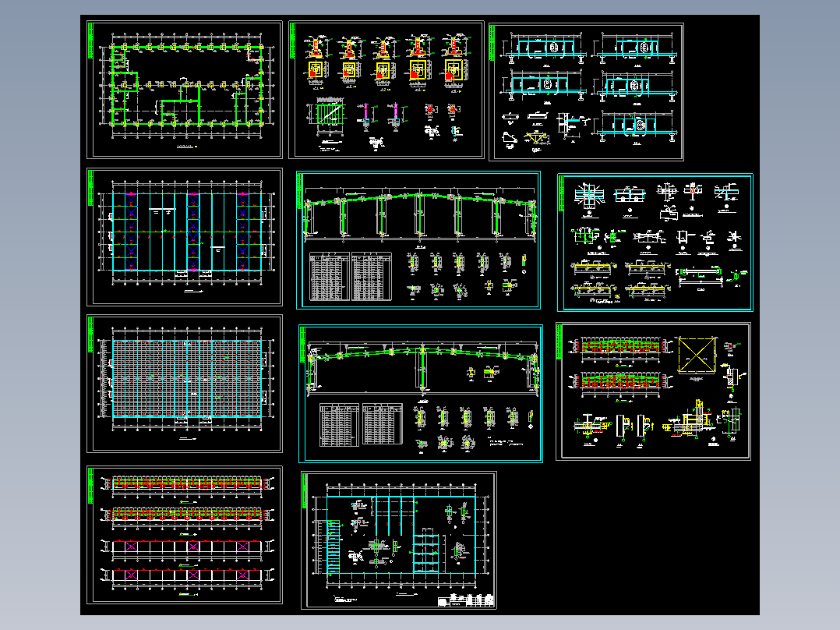Select the sheet containing the yellow crossed square
The width and height of the screenshot is (840, 630).
(x=653, y=391)
